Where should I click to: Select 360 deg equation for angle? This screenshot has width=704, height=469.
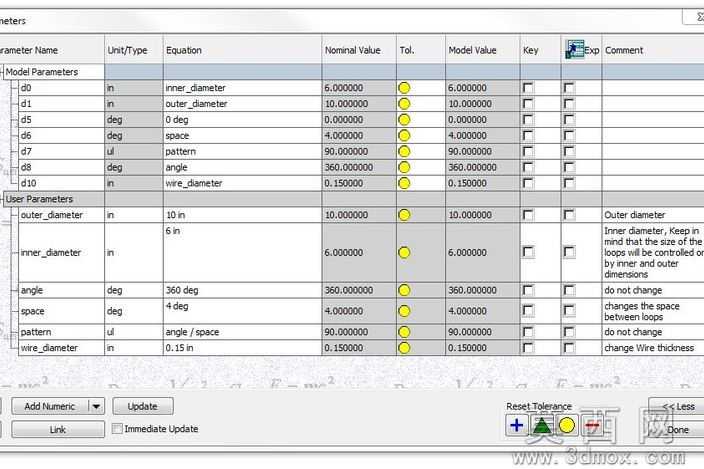[242, 290]
